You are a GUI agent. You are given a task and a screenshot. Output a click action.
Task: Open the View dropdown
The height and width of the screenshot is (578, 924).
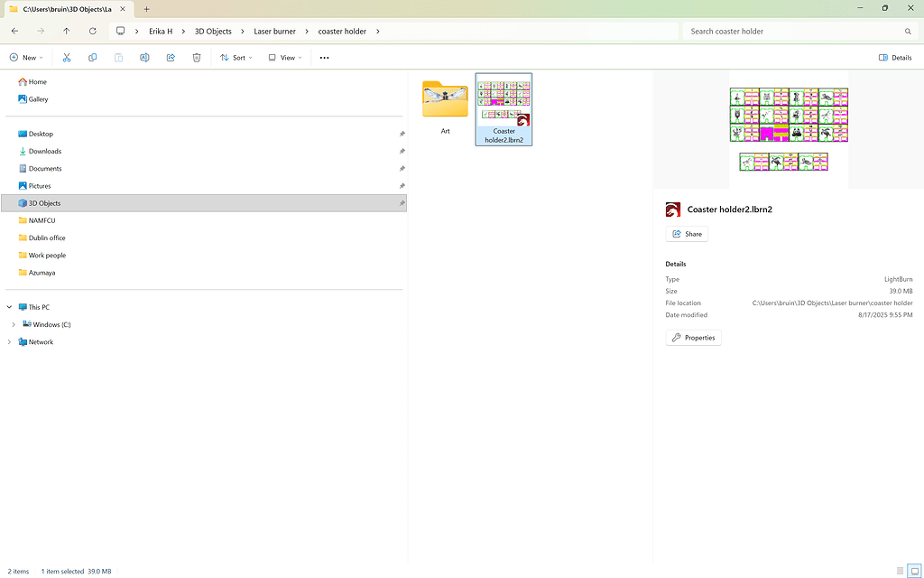click(x=285, y=57)
